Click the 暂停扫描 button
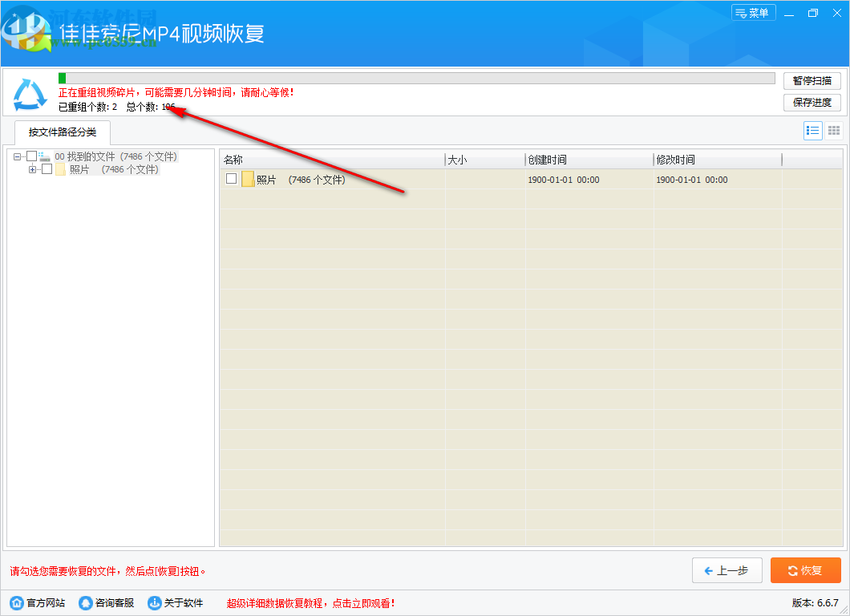The image size is (850, 616). 812,81
